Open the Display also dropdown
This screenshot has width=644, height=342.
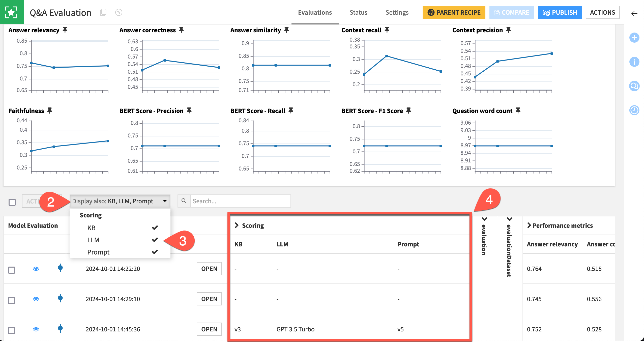pyautogui.click(x=120, y=201)
